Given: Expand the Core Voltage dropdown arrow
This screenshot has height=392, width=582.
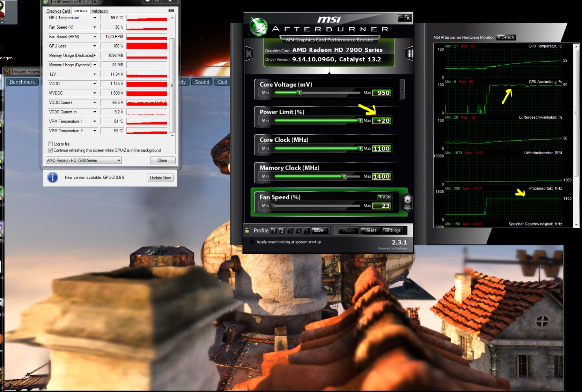Looking at the screenshot, I should pyautogui.click(x=402, y=89).
